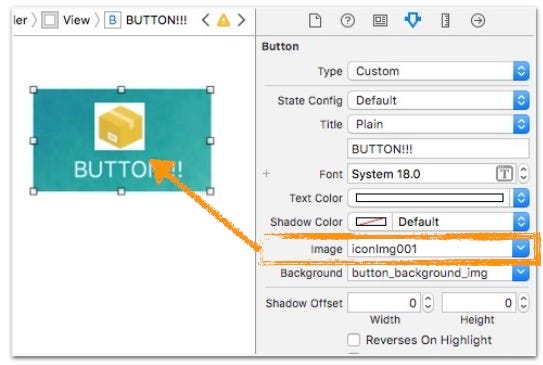Screen dimensions: 543x365
Task: Click the Shadow Offset Height field
Action: pyautogui.click(x=479, y=303)
